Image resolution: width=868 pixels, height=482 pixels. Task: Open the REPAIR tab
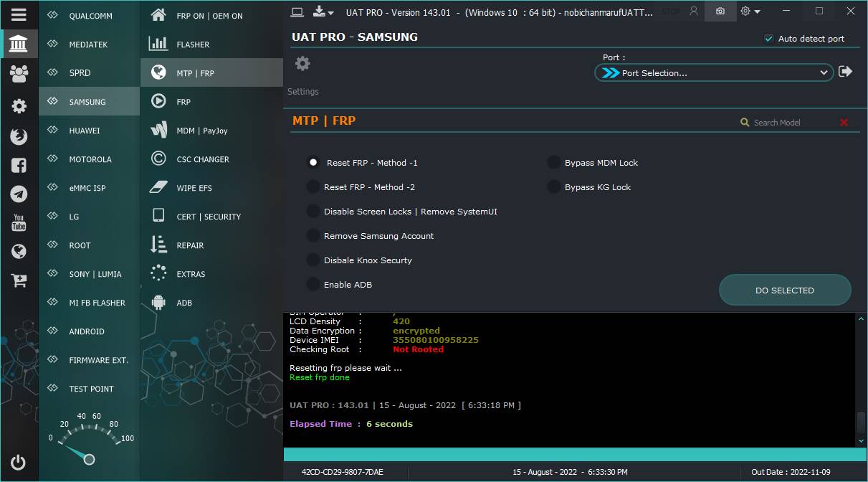(211, 245)
